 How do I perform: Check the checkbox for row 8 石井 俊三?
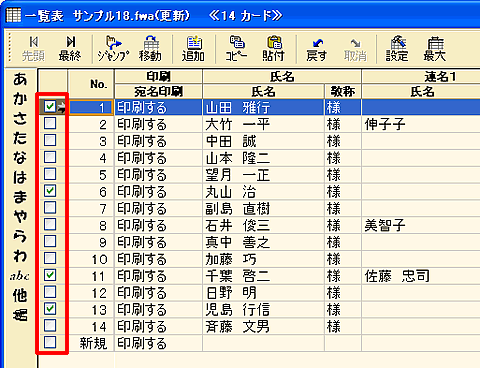[x=50, y=225]
